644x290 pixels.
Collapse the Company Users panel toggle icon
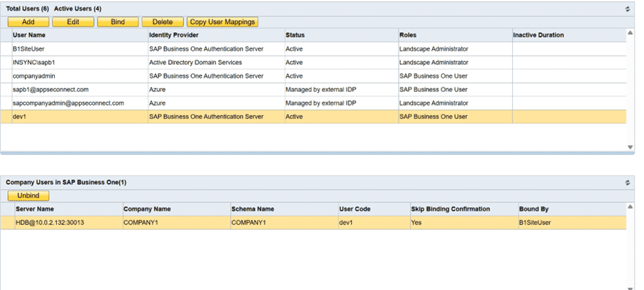pos(628,182)
